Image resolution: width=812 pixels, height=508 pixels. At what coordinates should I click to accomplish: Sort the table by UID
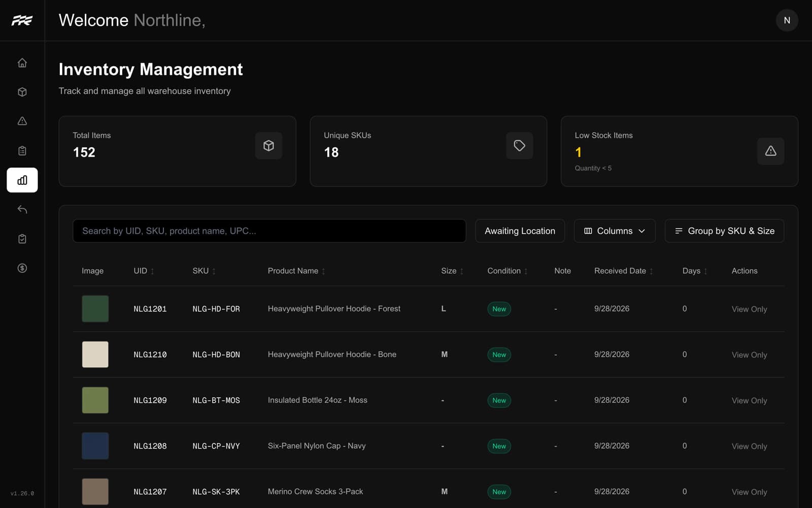point(144,271)
